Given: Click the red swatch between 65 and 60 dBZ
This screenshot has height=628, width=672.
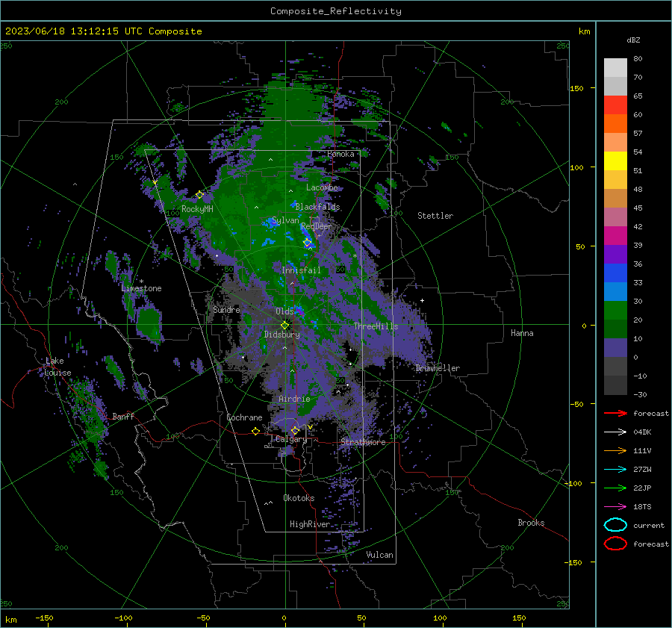Looking at the screenshot, I should 615,105.
